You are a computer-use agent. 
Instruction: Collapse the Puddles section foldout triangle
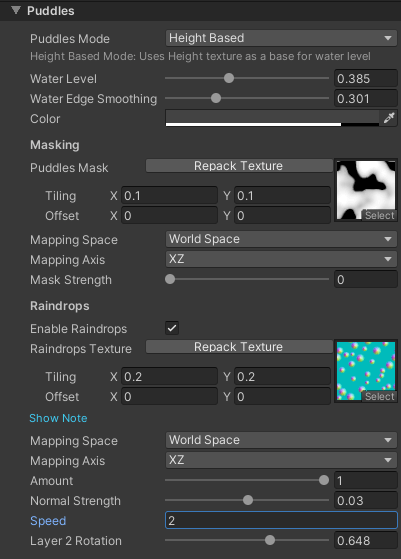pyautogui.click(x=16, y=10)
